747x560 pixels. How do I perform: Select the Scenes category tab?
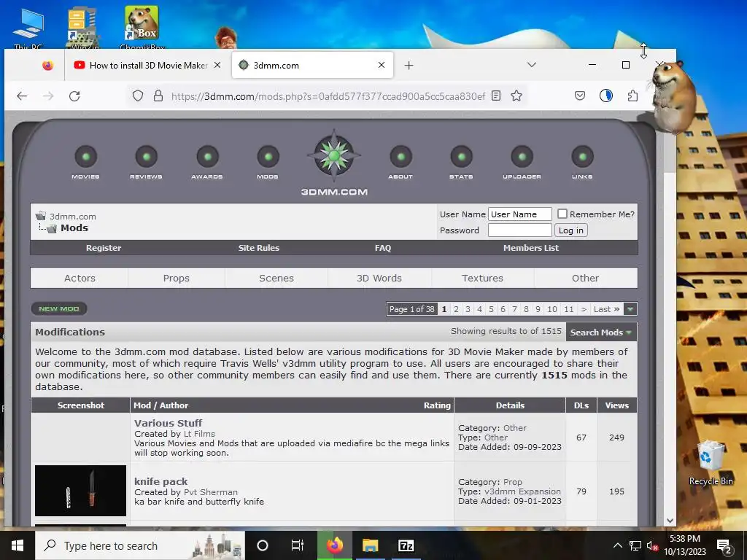[276, 278]
